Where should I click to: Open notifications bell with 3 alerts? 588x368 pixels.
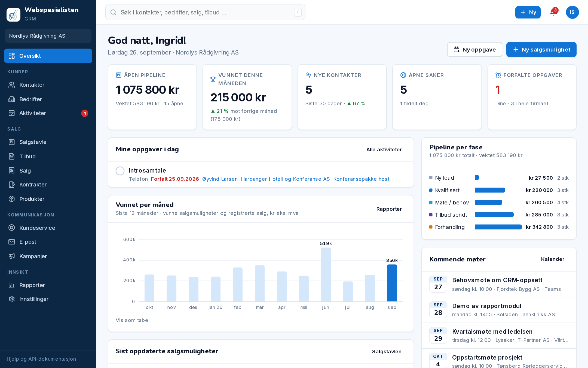click(553, 12)
